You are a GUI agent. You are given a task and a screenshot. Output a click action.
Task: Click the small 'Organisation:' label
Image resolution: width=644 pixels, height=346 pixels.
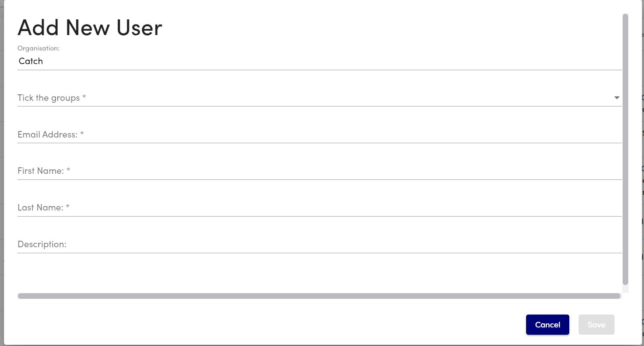click(38, 48)
